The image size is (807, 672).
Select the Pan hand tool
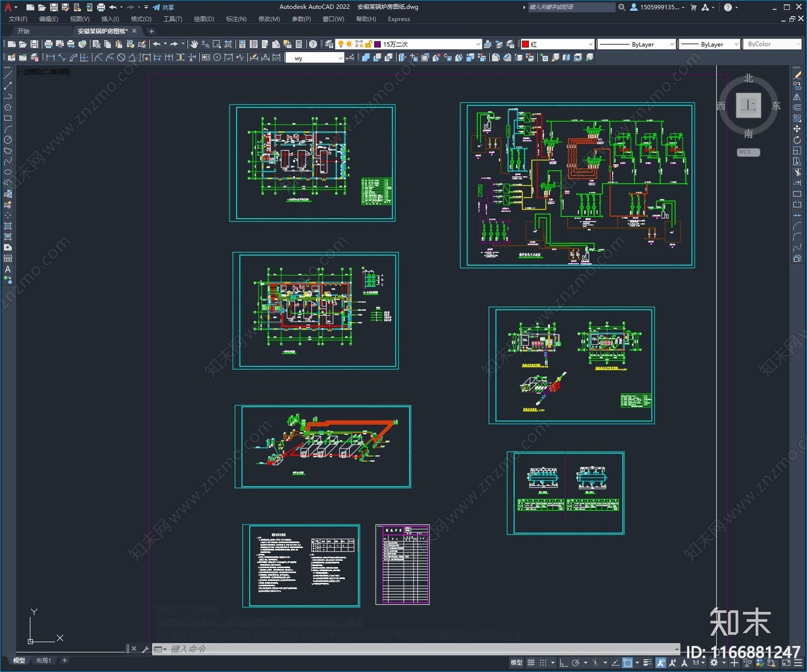[x=194, y=44]
